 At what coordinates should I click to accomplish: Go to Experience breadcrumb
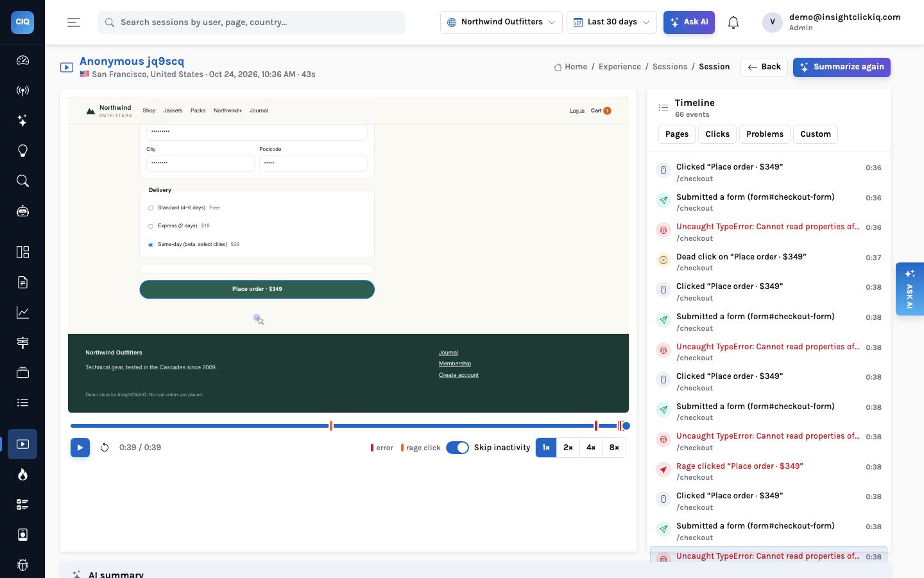click(620, 67)
